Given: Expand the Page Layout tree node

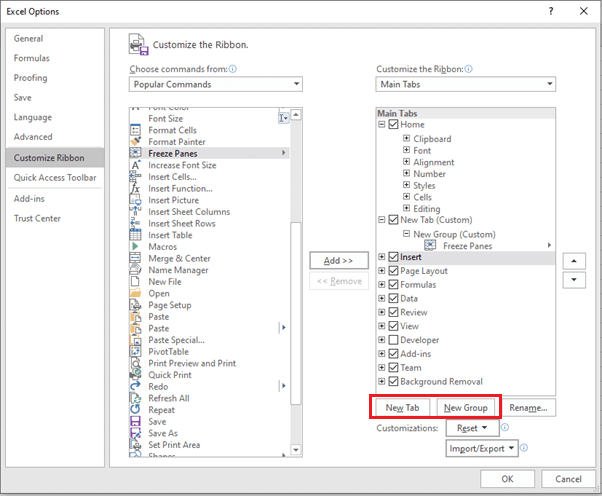Looking at the screenshot, I should [x=382, y=271].
